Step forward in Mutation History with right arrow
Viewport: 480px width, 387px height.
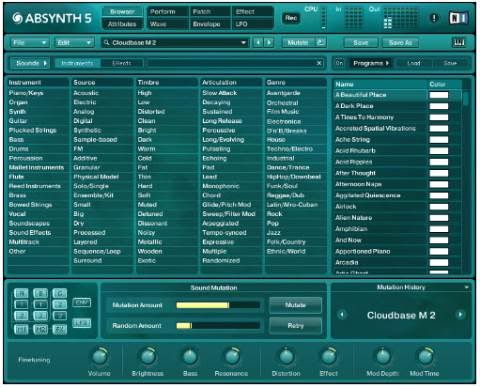(x=460, y=315)
